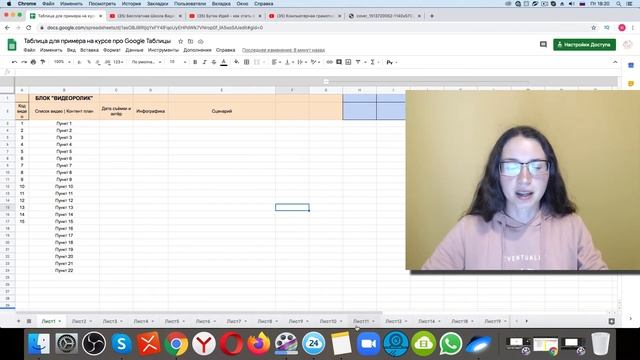Open Keep notes in the side panel
Screen dimensions: 640x360
coord(631,83)
